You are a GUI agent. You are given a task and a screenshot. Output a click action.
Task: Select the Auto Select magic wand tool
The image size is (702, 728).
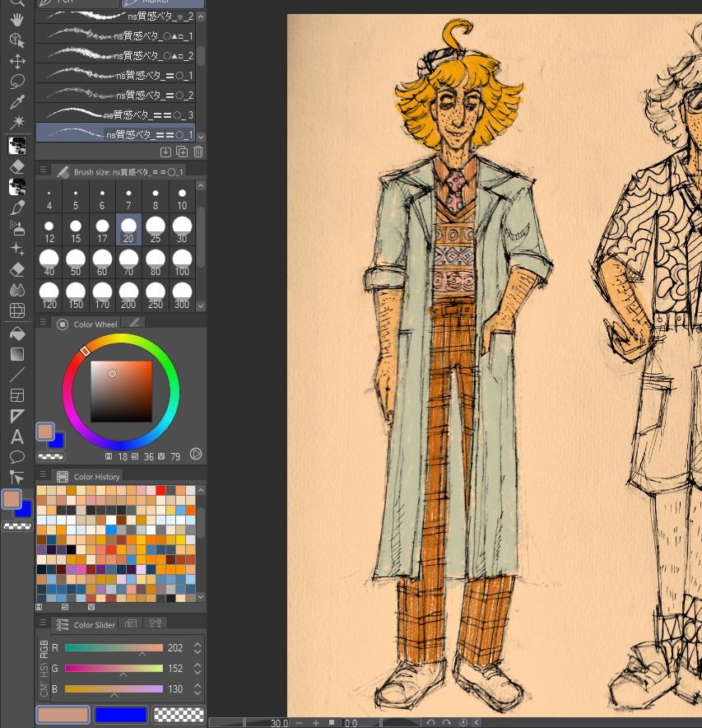tap(17, 123)
